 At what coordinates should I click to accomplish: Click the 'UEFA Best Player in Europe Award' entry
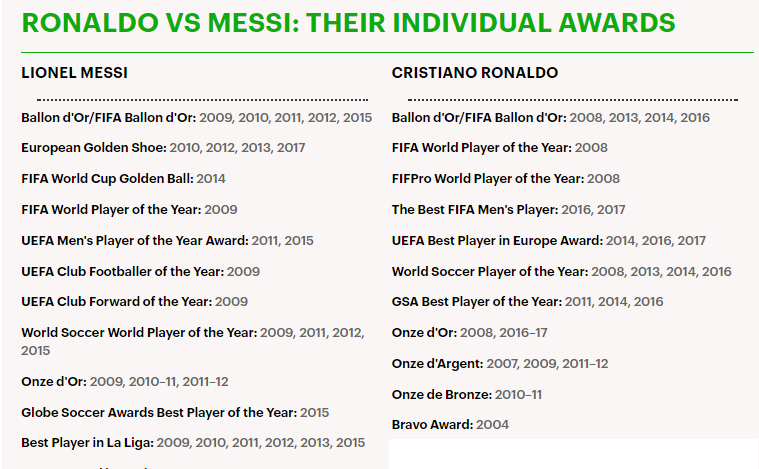tap(497, 240)
